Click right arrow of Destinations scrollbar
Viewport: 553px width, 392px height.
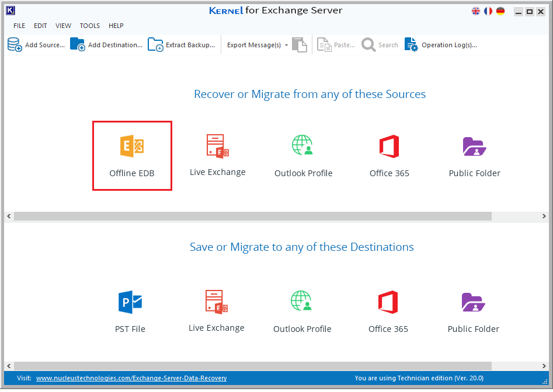click(544, 366)
